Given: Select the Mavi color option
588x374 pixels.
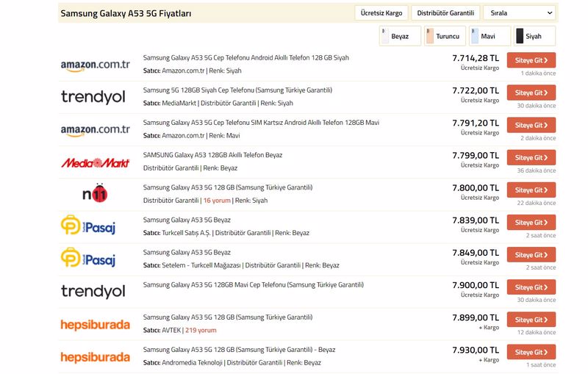Looking at the screenshot, I should (490, 36).
